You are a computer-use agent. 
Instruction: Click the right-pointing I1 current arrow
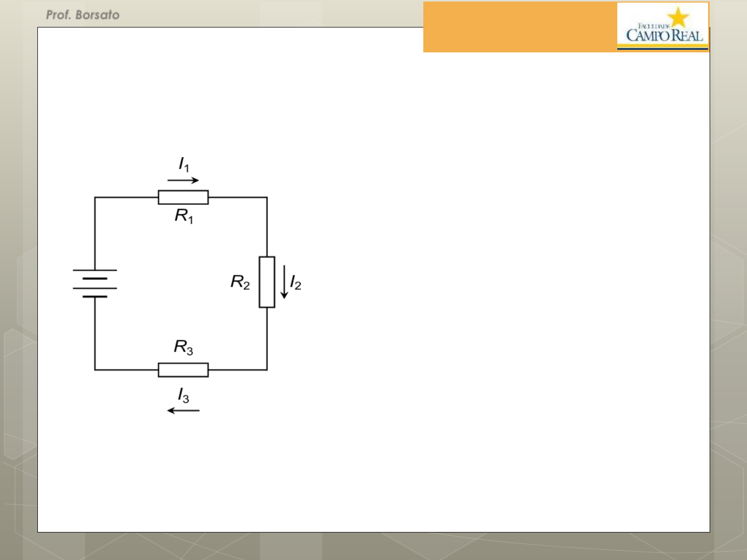pyautogui.click(x=183, y=180)
